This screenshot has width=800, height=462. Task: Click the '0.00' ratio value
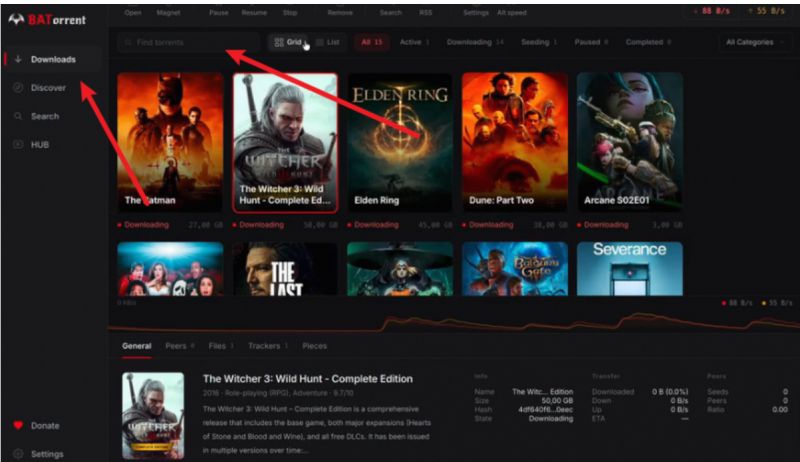(x=780, y=409)
